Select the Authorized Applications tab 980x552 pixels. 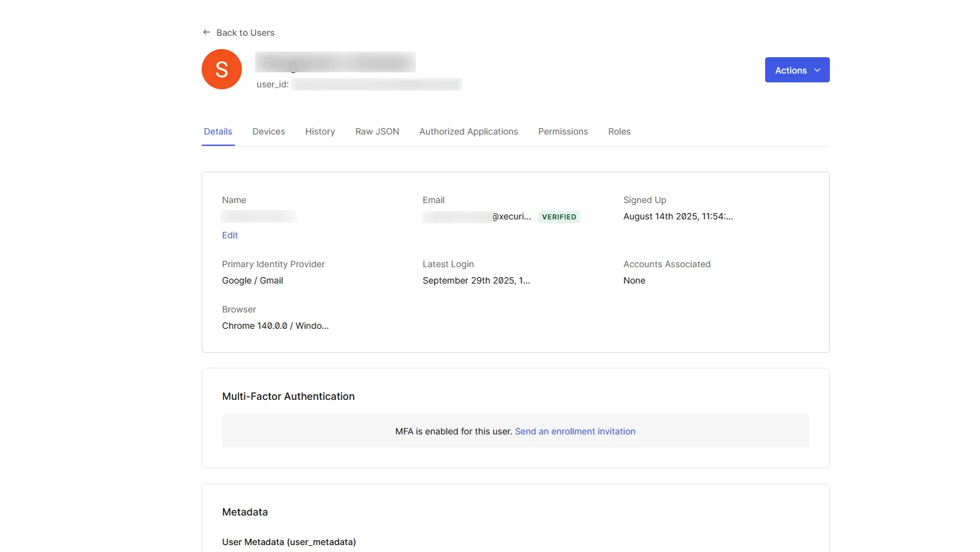(x=468, y=131)
